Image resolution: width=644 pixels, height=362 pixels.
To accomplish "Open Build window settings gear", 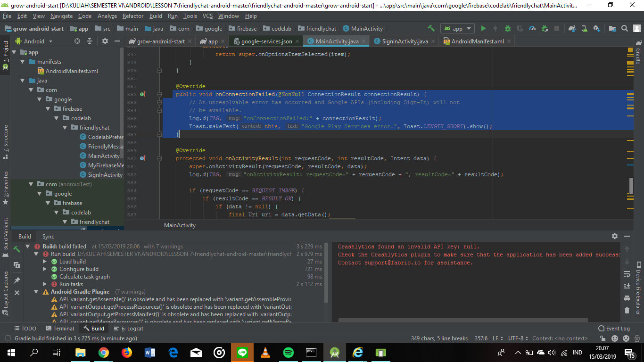I will coord(614,236).
